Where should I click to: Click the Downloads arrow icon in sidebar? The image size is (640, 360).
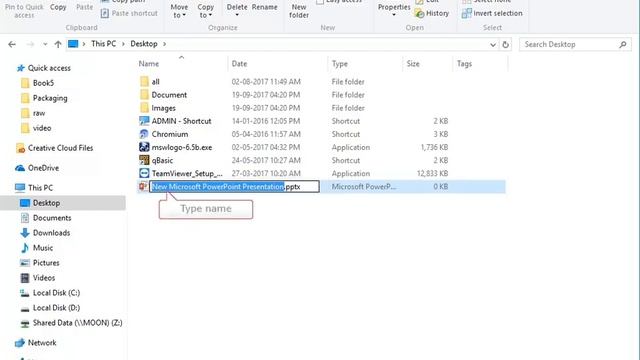coord(25,233)
